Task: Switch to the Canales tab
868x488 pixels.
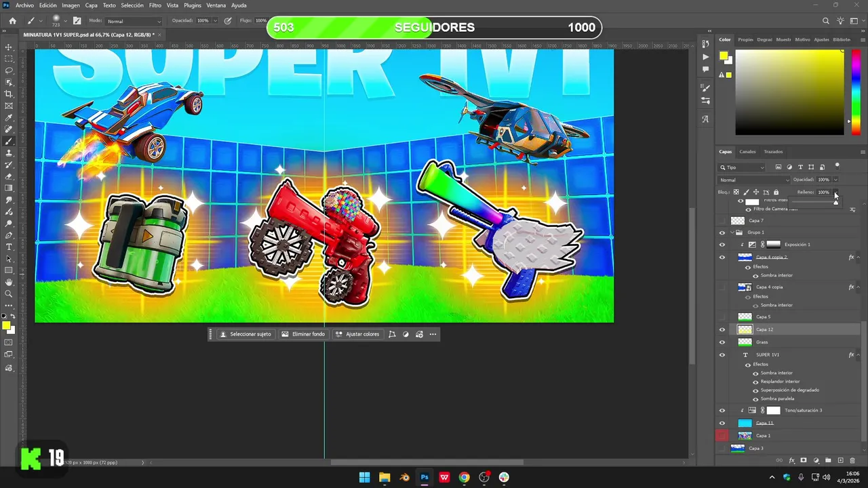Action: coord(747,152)
